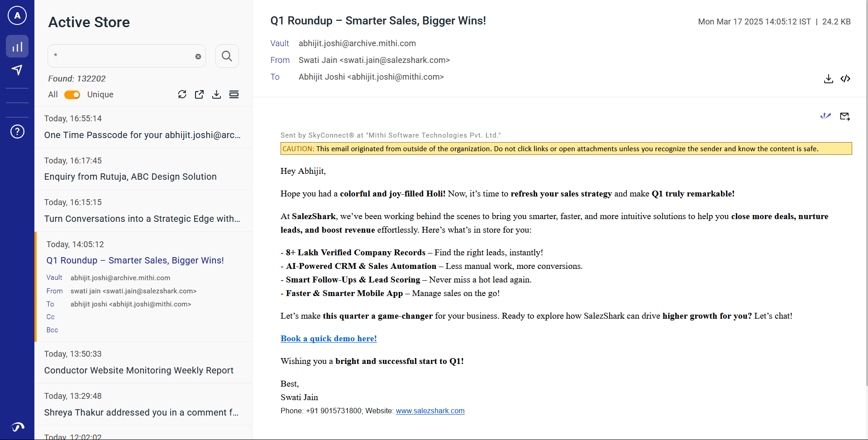Open the Enquiry from Rutuja email

click(130, 177)
